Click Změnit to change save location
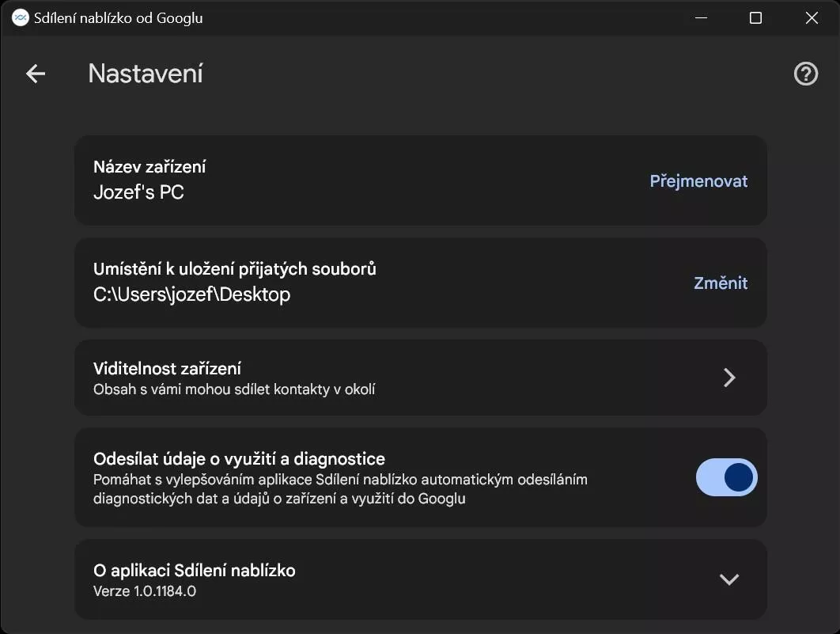Image resolution: width=840 pixels, height=634 pixels. 721,283
